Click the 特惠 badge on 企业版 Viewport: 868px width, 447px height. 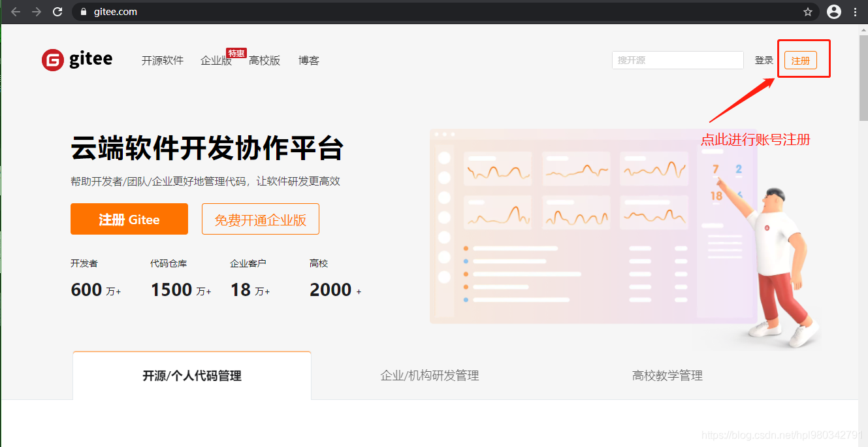click(x=236, y=53)
